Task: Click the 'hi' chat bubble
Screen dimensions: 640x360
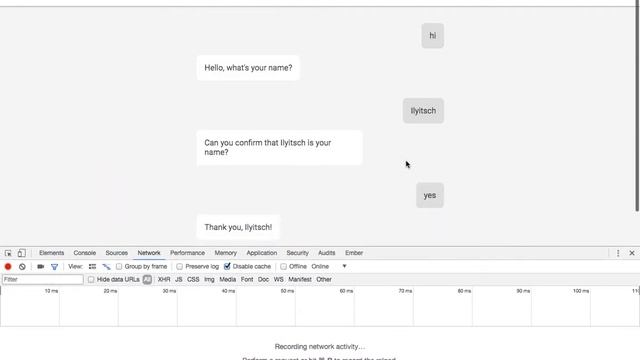Action: click(x=433, y=36)
